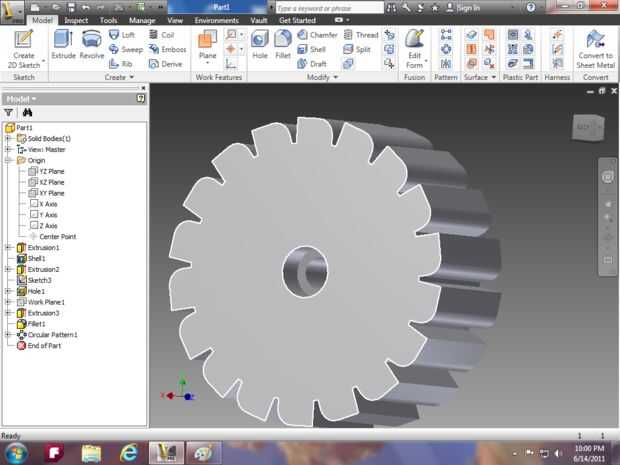Select XY Plane in browser
Viewport: 620px width, 465px height.
[47, 193]
